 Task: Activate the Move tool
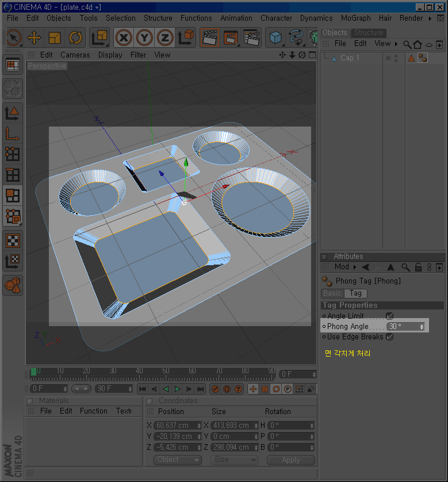tap(34, 38)
